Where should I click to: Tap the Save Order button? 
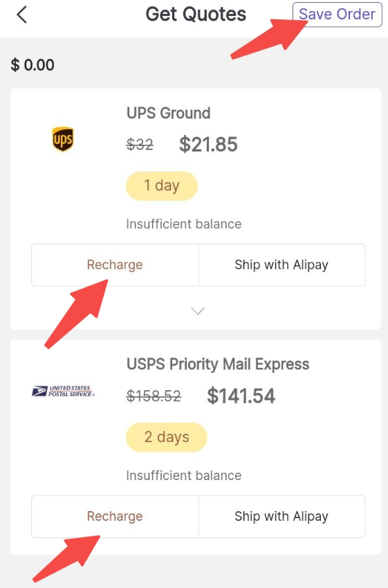point(337,15)
